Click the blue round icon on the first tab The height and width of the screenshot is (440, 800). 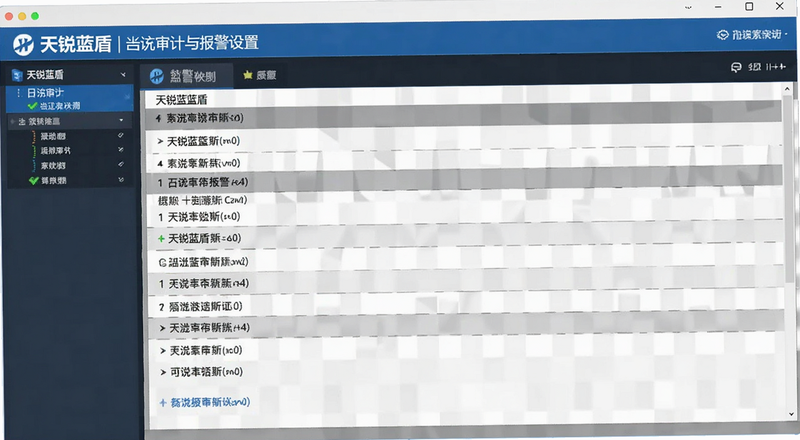pos(157,77)
